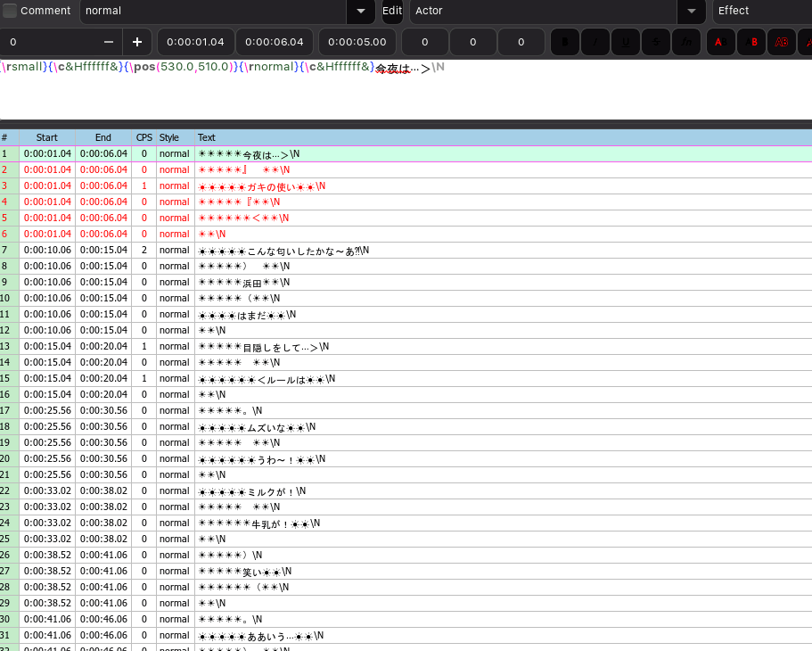Select line 13 text 目隠しをして…＞

[x=281, y=347]
